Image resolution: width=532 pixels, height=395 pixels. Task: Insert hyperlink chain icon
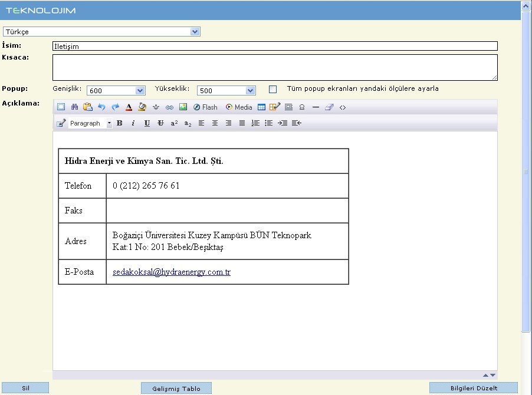[x=169, y=107]
